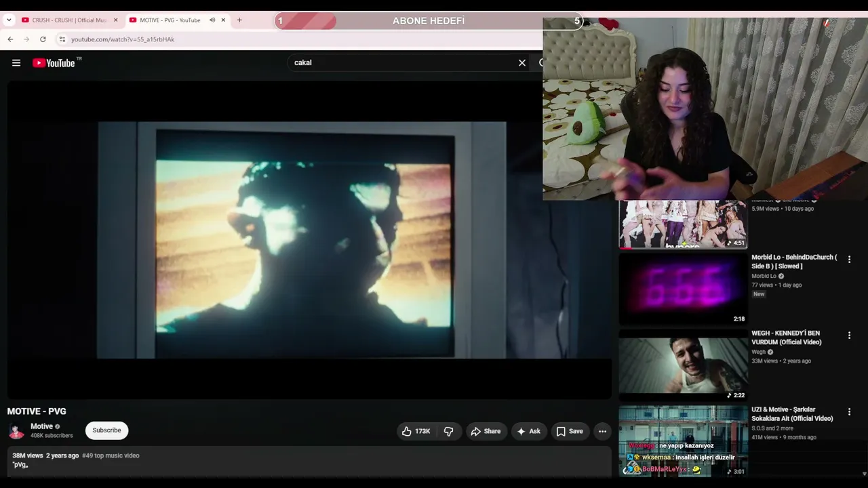The height and width of the screenshot is (488, 868).
Task: Clear the YouTube search query
Action: tap(522, 63)
